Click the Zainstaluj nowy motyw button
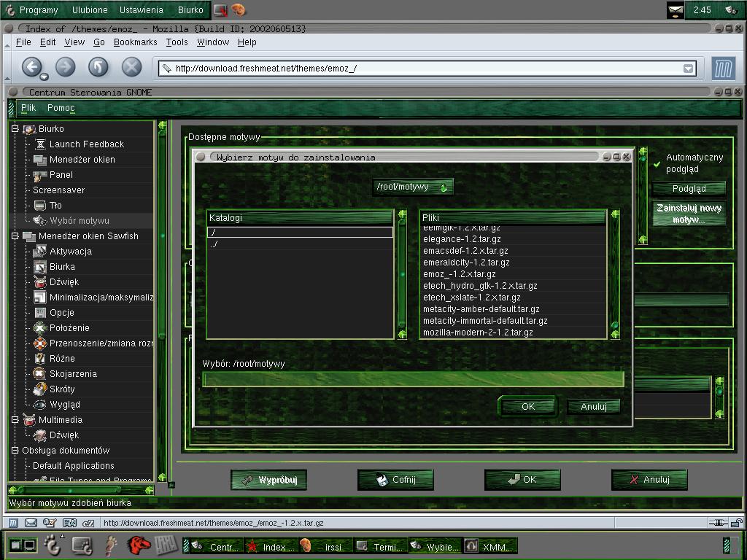This screenshot has height=560, width=747. (x=689, y=214)
